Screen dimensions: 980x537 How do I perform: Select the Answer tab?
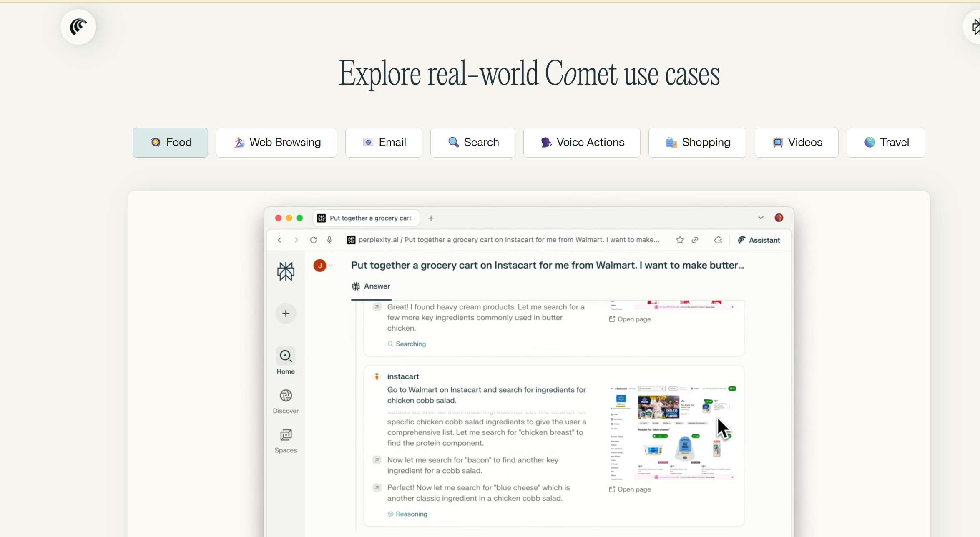coord(371,286)
